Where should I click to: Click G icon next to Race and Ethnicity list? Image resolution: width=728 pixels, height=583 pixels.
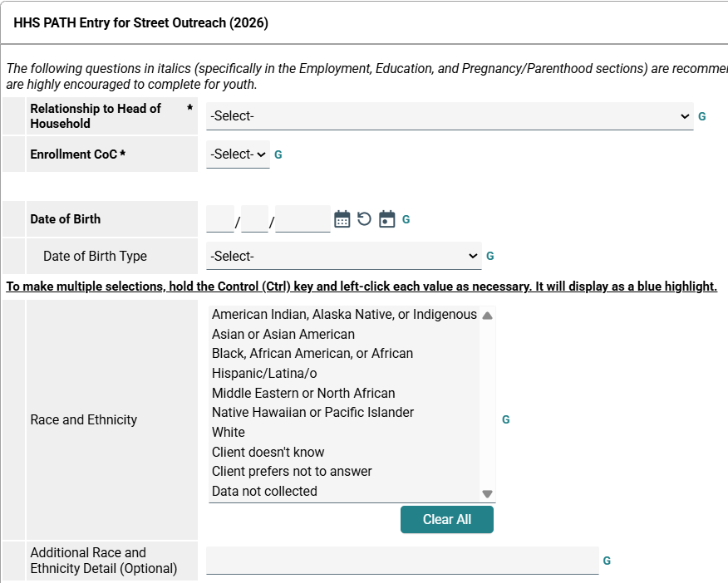click(x=506, y=419)
